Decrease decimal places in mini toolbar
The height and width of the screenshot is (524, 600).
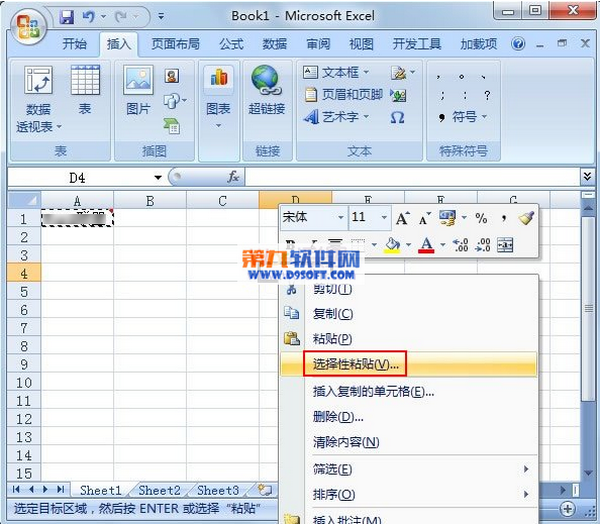pos(483,245)
